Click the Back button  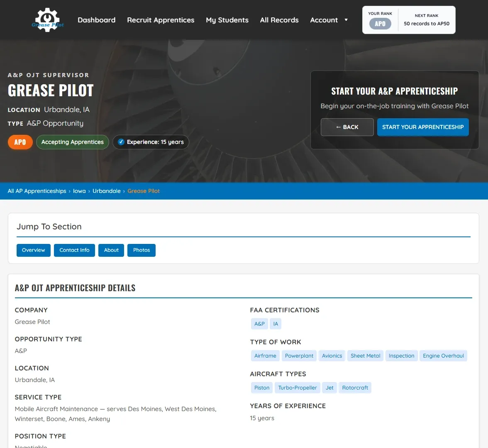(347, 127)
